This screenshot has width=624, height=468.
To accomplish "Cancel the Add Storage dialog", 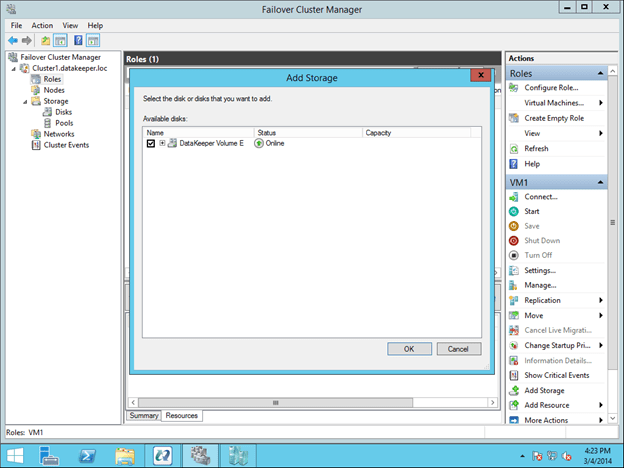I will tap(458, 349).
